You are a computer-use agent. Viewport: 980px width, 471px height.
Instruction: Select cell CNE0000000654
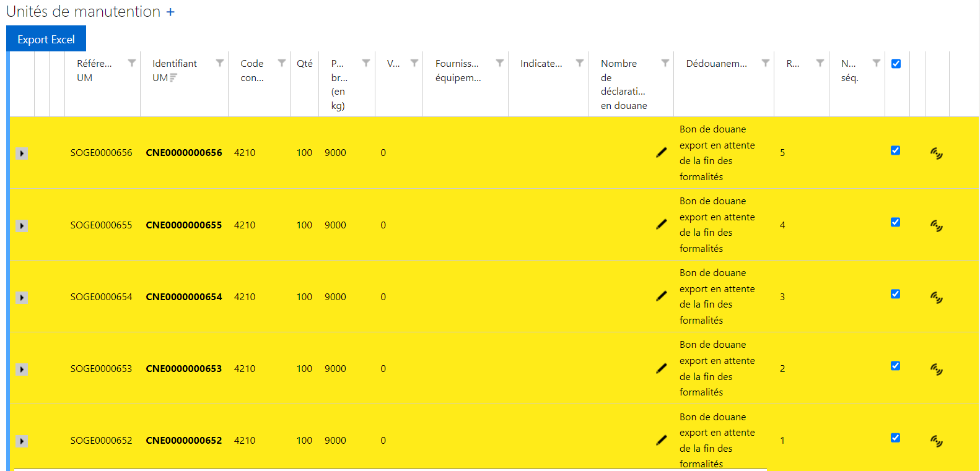click(x=184, y=297)
